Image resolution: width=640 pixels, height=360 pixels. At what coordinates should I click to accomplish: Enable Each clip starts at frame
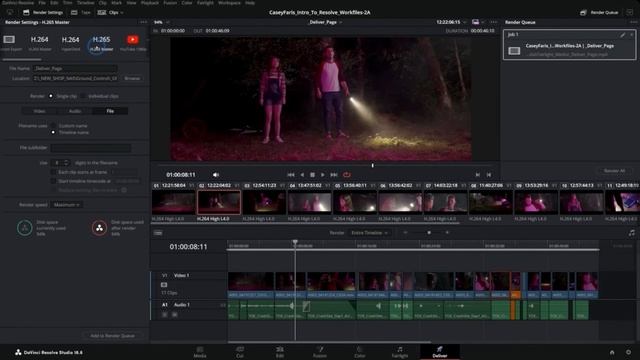[x=53, y=172]
